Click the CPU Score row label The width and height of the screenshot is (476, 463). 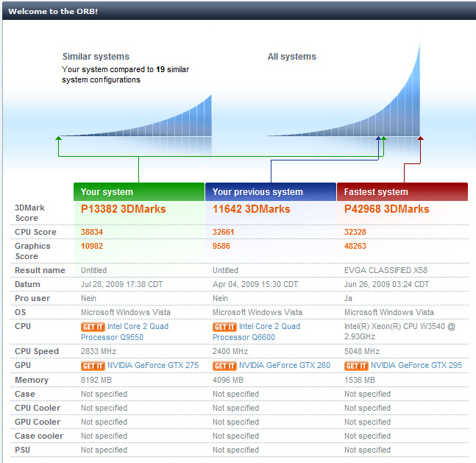(35, 232)
